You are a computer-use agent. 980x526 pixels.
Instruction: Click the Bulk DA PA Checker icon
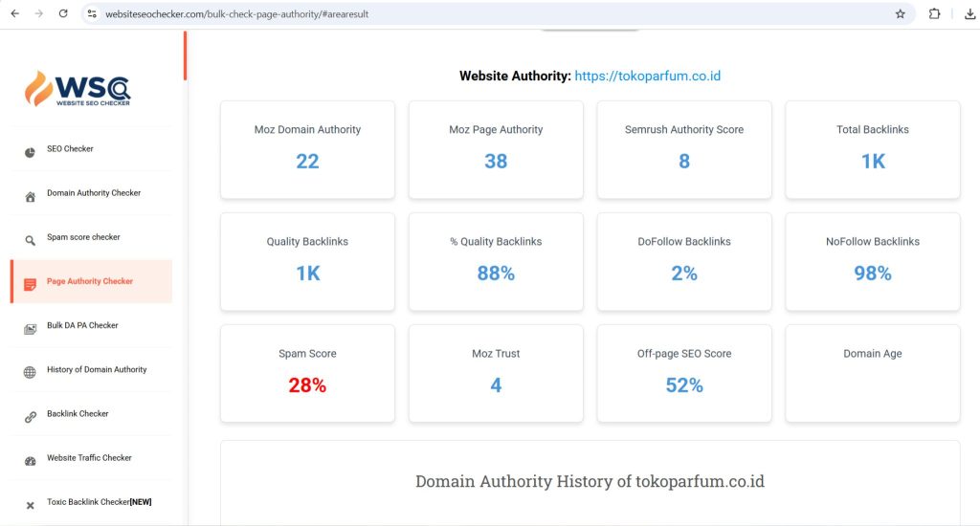(30, 328)
